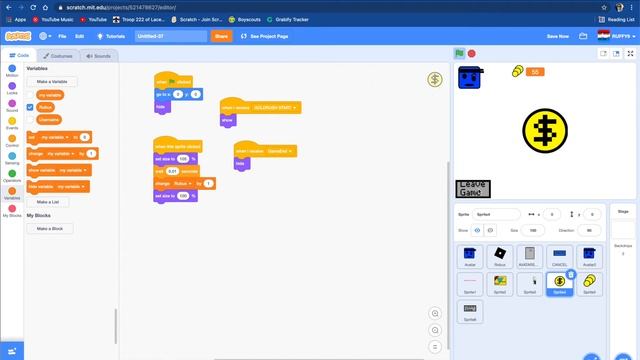Hide the sprite using the crossed eye button
Screen dimensions: 640x360
490,231
